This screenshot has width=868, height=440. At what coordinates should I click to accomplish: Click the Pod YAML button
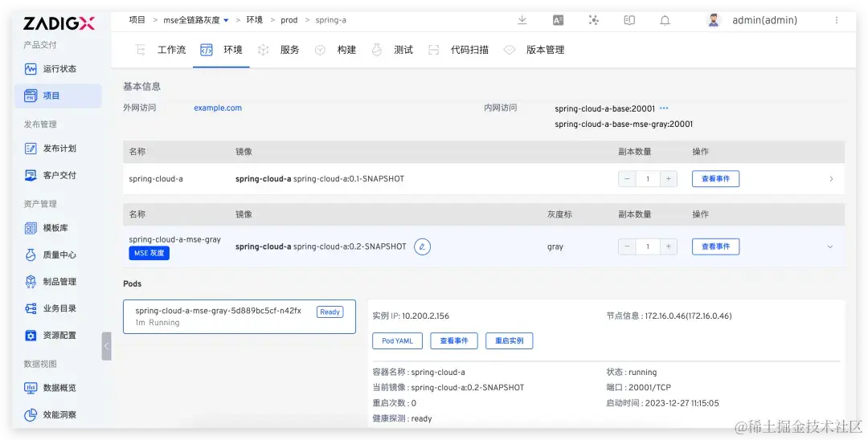[398, 341]
